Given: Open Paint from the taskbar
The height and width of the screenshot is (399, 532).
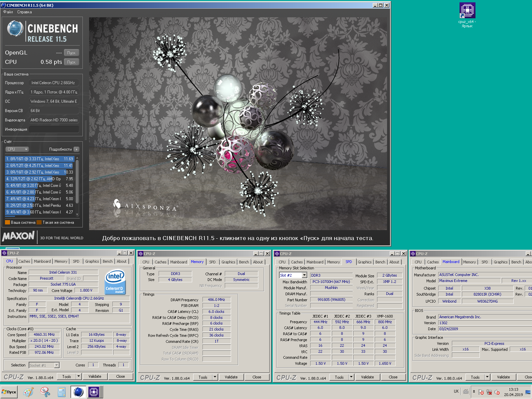Looking at the screenshot, I should point(28,392).
